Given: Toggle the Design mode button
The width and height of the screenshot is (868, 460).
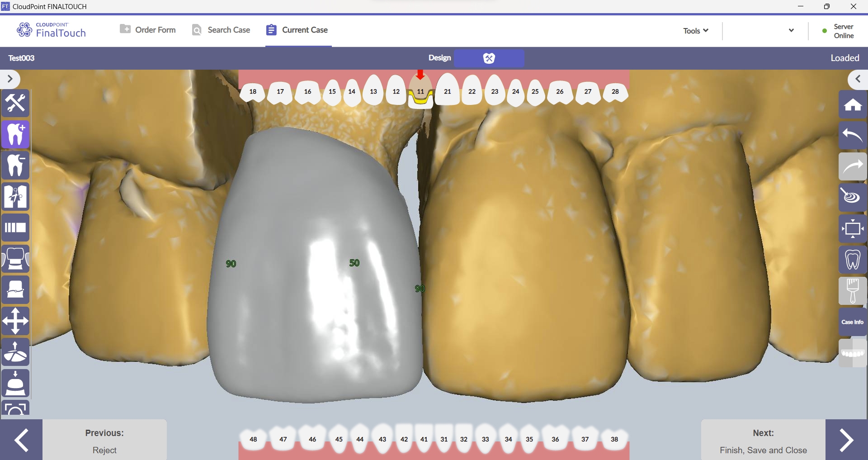Looking at the screenshot, I should (489, 58).
